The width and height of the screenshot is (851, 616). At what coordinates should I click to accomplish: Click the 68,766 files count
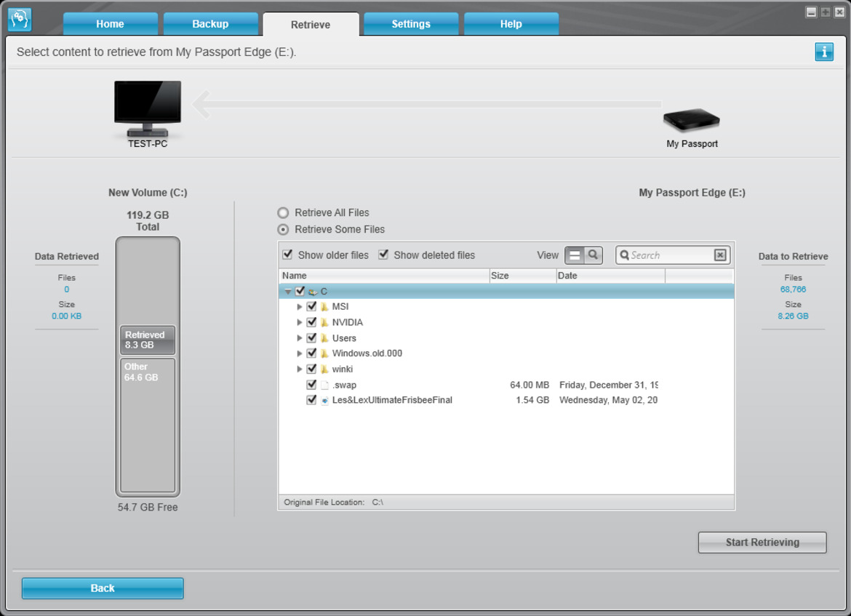(x=793, y=289)
